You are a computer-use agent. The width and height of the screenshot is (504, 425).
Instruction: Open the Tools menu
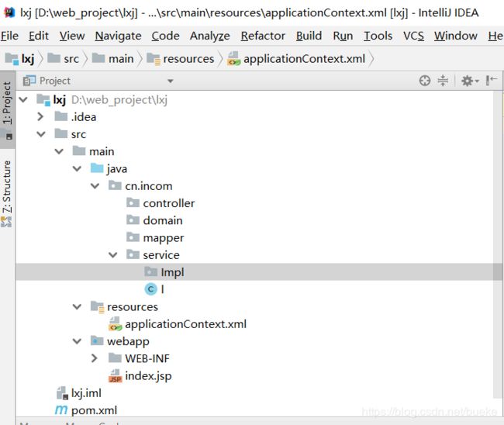coord(378,36)
